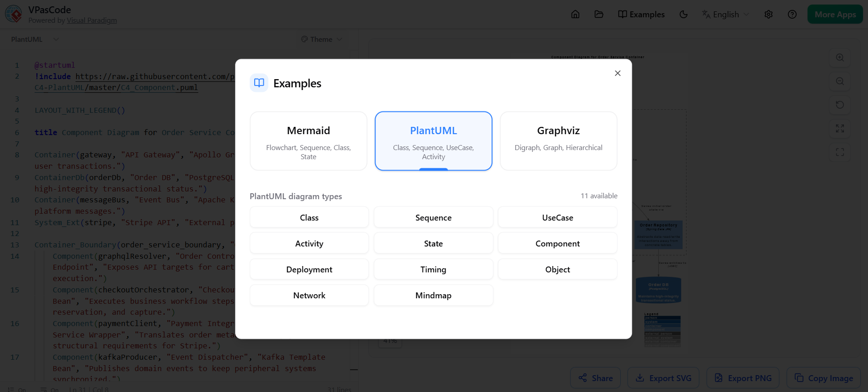Viewport: 868px width, 392px height.
Task: Open the settings gear icon
Action: coord(768,14)
